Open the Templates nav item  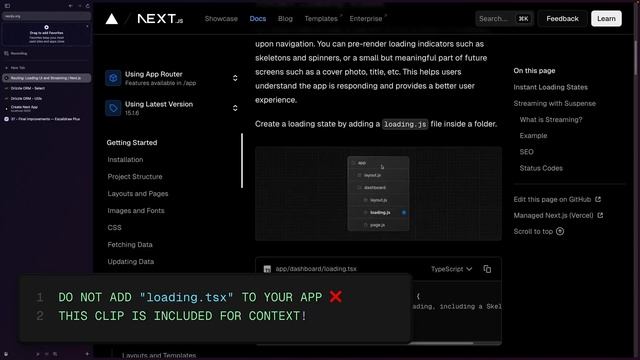321,19
